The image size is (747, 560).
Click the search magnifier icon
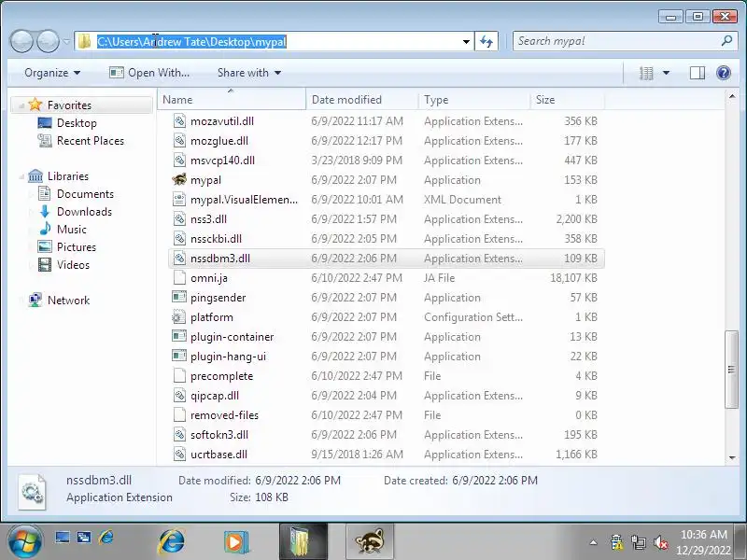tap(726, 41)
